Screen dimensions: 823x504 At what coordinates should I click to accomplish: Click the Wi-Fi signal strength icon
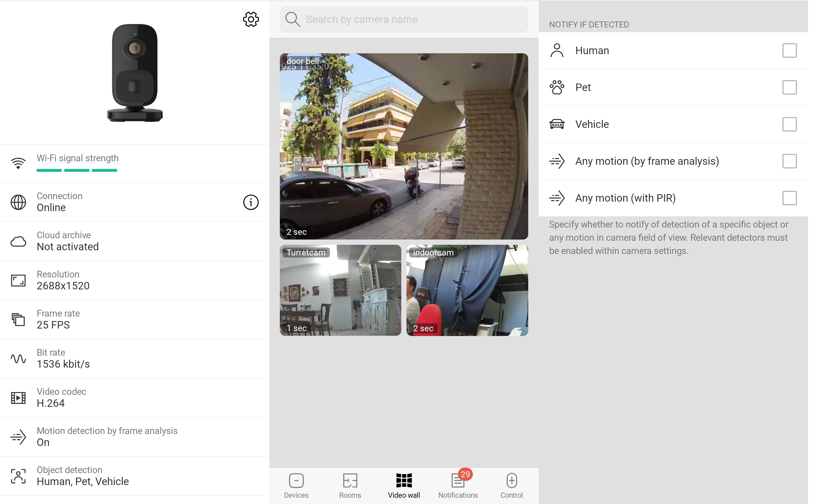[18, 163]
